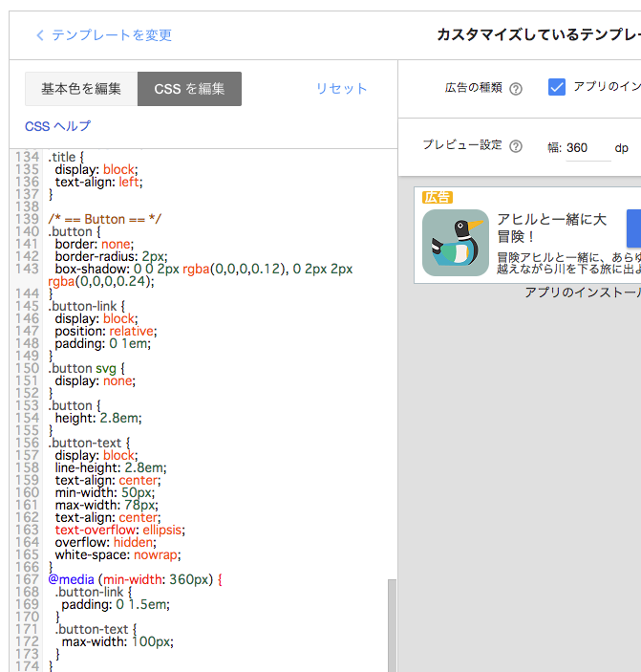Open help icon next to プレビュー設定
Image resolution: width=641 pixels, height=672 pixels.
coord(516,146)
